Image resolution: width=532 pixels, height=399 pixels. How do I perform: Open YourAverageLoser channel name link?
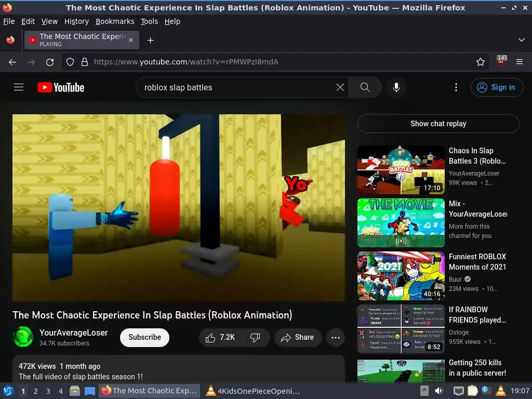73,332
